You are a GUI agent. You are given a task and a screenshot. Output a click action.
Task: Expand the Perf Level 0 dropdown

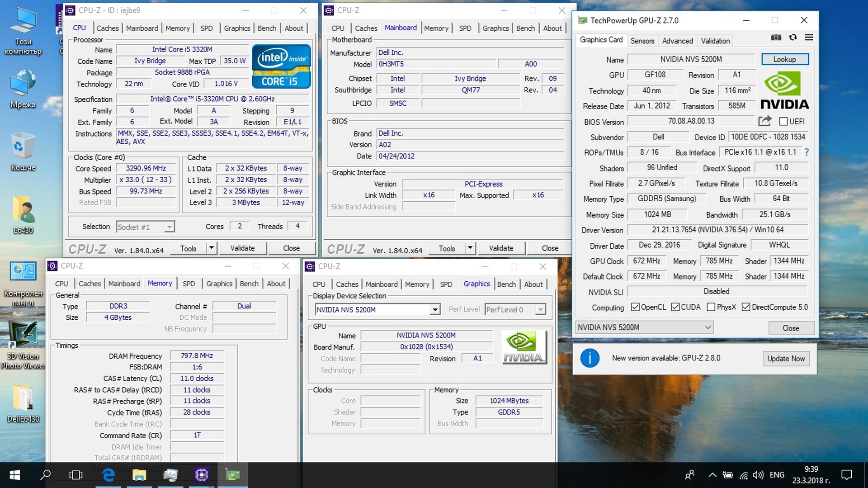(540, 310)
